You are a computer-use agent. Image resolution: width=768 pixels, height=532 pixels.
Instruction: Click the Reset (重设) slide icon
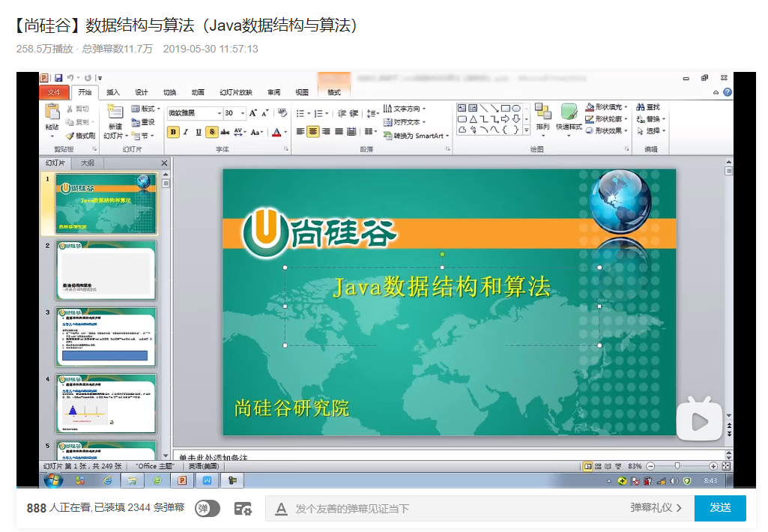click(x=142, y=122)
